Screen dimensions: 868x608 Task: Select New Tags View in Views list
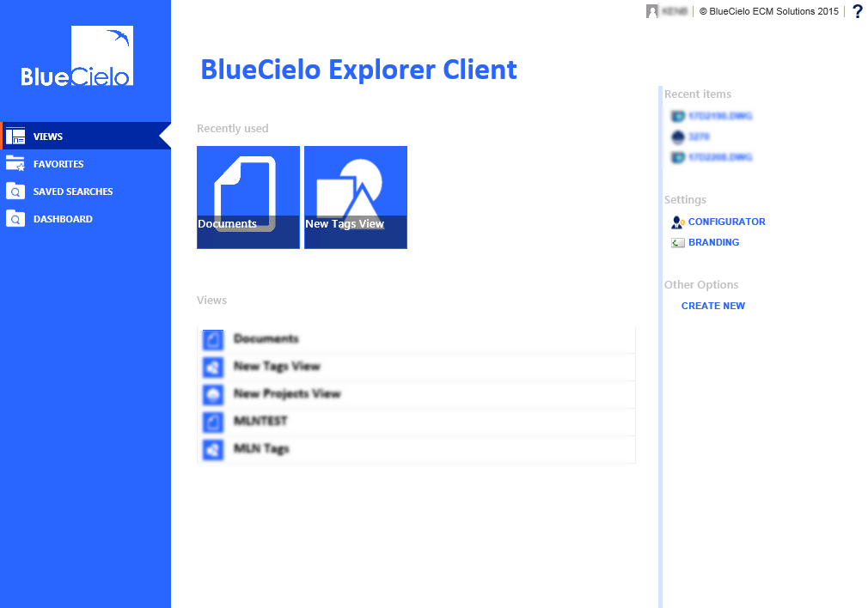(416, 367)
